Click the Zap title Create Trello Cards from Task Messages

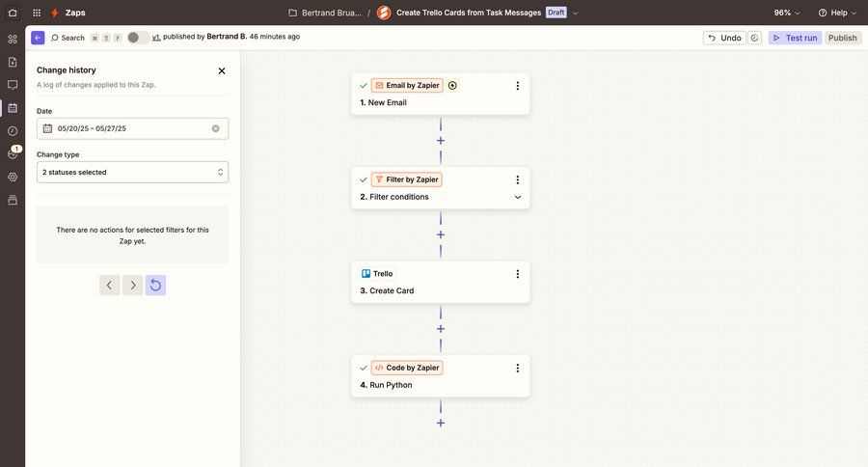coord(469,13)
